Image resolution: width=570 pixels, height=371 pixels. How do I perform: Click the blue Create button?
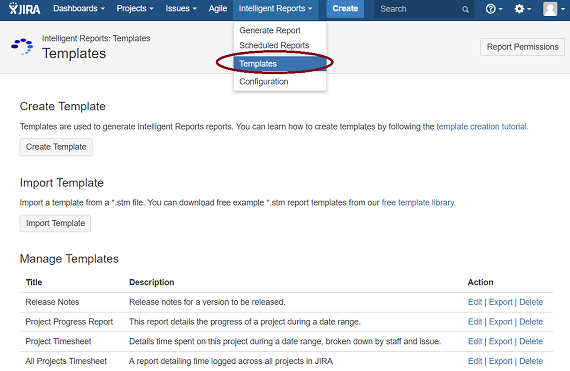coord(345,8)
